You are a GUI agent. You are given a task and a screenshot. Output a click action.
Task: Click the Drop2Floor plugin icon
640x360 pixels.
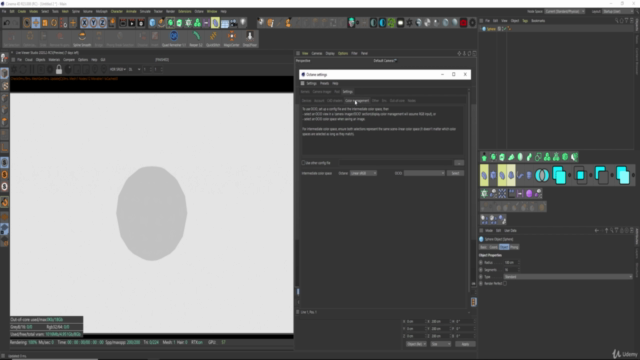[250, 38]
